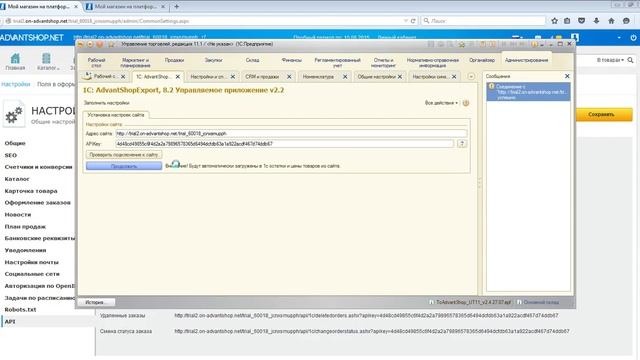This screenshot has height=360, width=640.
Task: Close the first Firefox tab
Action: tap(76, 7)
